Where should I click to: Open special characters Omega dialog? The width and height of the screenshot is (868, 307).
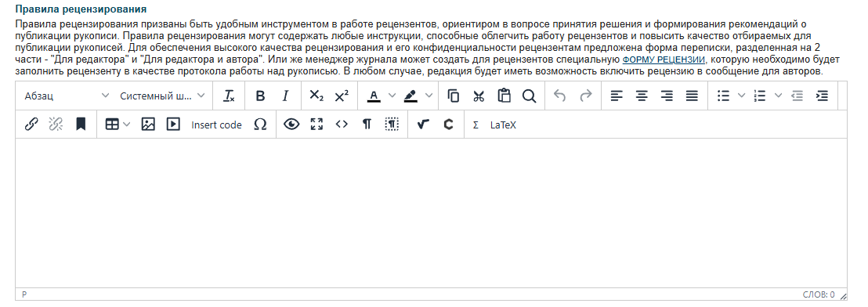[260, 125]
